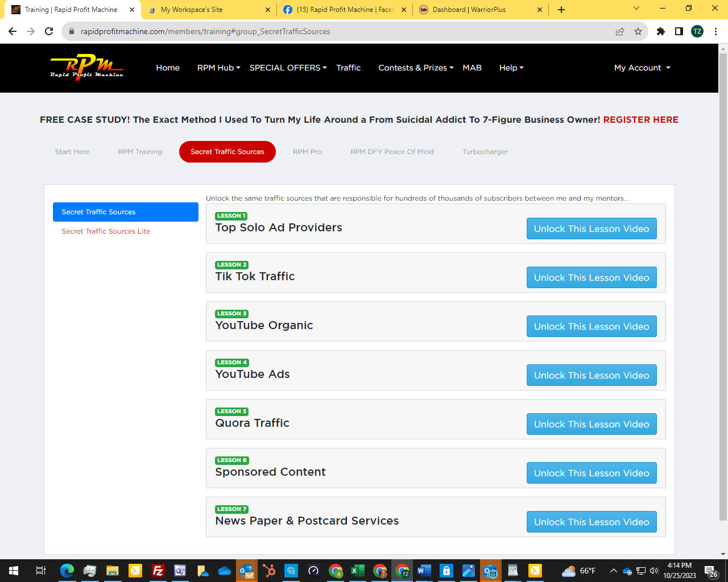The width and height of the screenshot is (728, 582).
Task: Open FileZilla from the taskbar
Action: (x=158, y=571)
